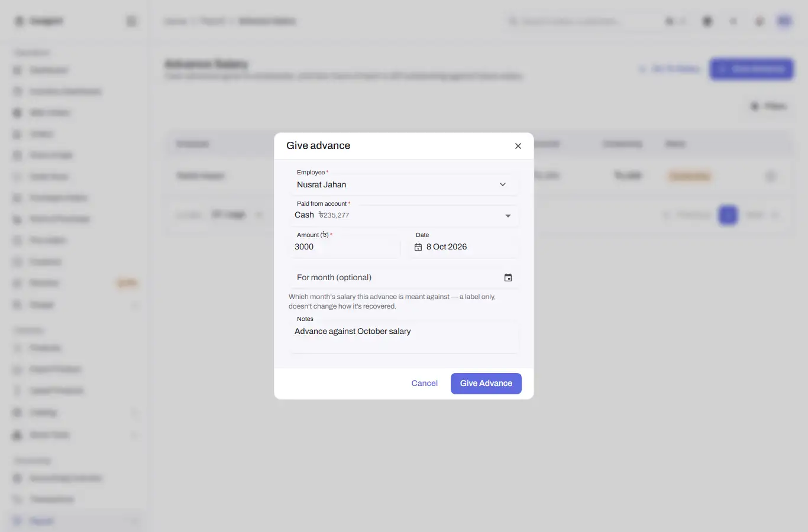Viewport: 808px width, 532px height.
Task: Expand the Paid from account Cash dropdown
Action: [x=404, y=215]
